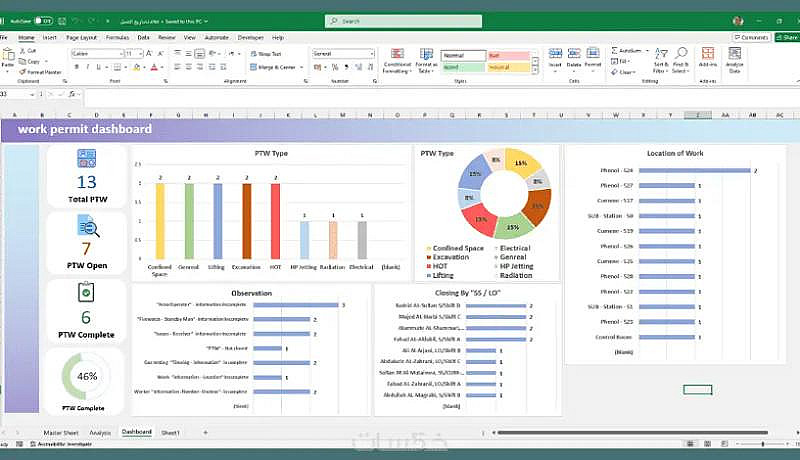Click the Fill Color bucket icon
Image resolution: width=800 pixels, height=460 pixels.
point(137,67)
